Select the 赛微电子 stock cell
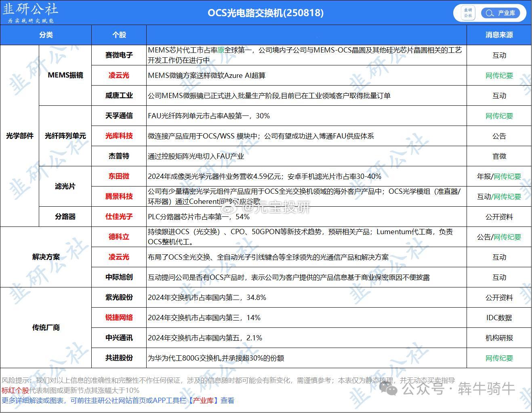 [119, 55]
